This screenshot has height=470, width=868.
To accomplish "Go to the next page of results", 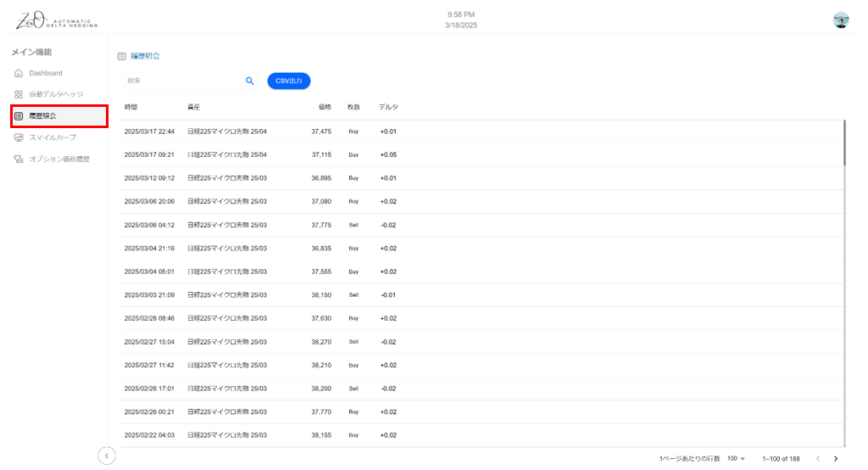I will click(836, 458).
